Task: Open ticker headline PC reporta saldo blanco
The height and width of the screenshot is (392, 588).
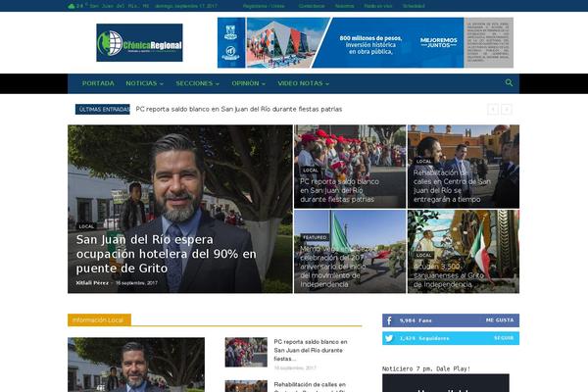Action: coord(239,109)
